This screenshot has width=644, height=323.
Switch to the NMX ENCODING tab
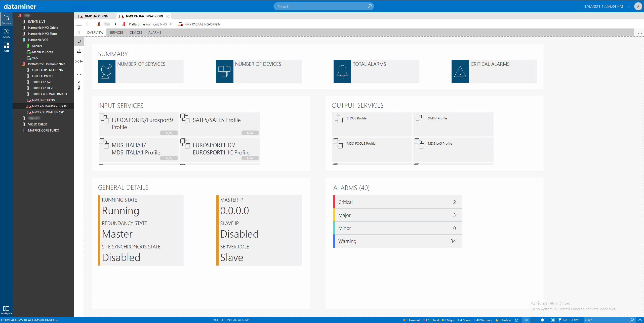pos(96,16)
